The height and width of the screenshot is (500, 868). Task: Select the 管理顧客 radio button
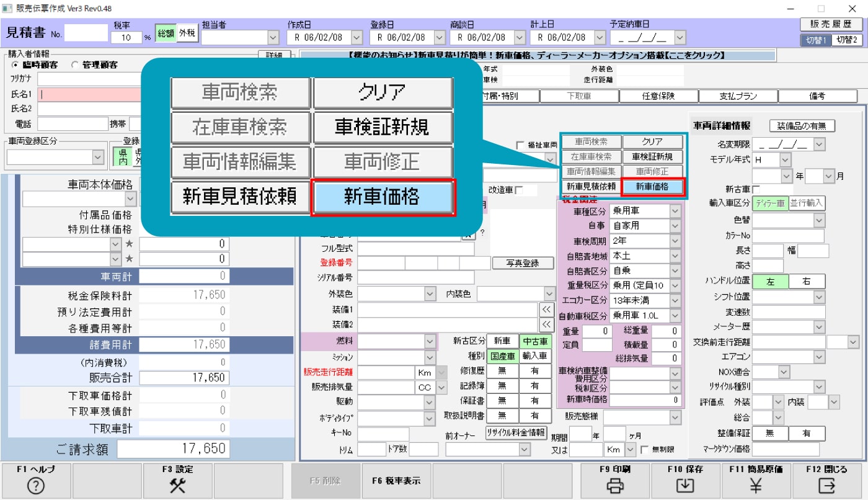point(76,65)
